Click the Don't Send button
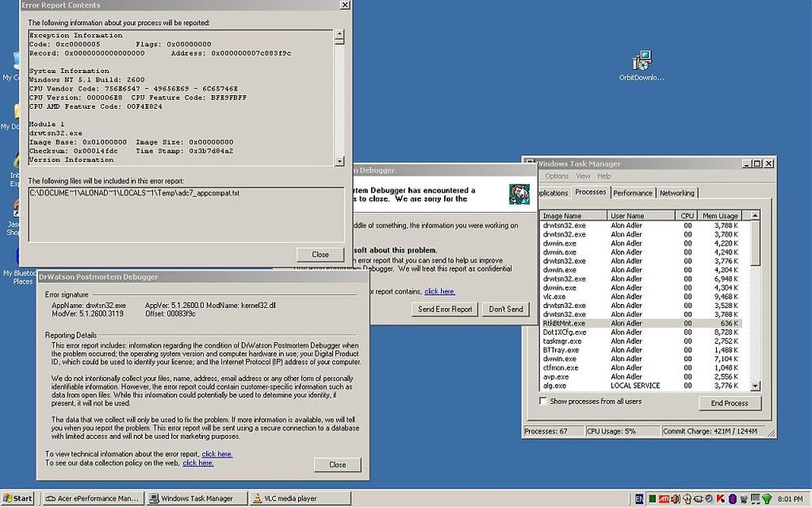 [x=506, y=310]
